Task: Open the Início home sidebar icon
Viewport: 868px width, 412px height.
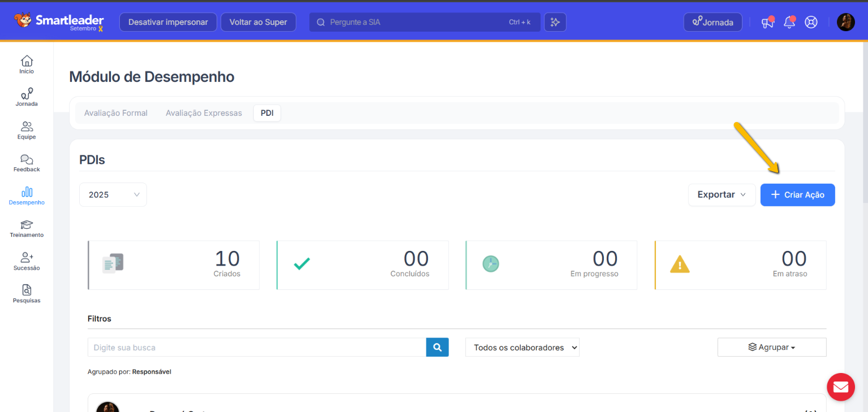Action: [27, 64]
